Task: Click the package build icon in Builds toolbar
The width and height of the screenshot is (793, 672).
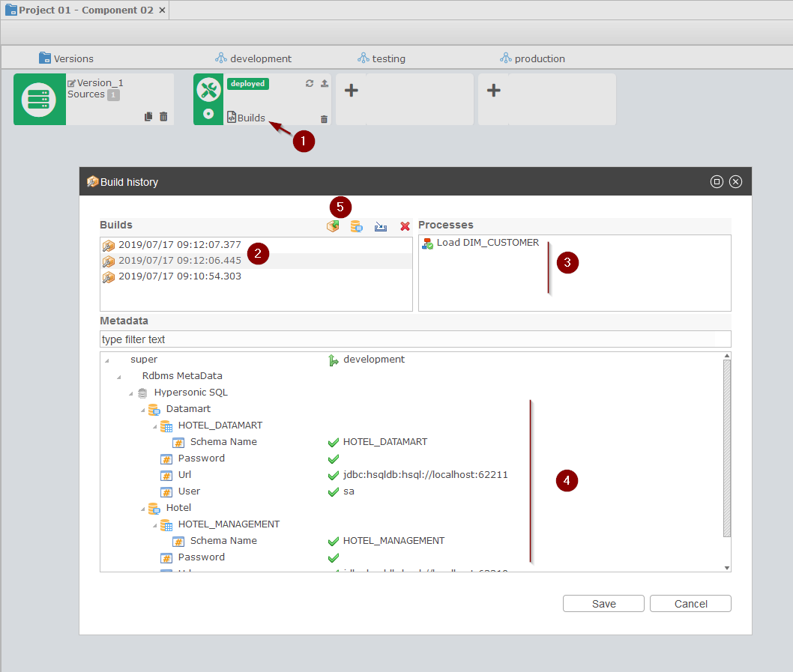Action: click(x=333, y=225)
